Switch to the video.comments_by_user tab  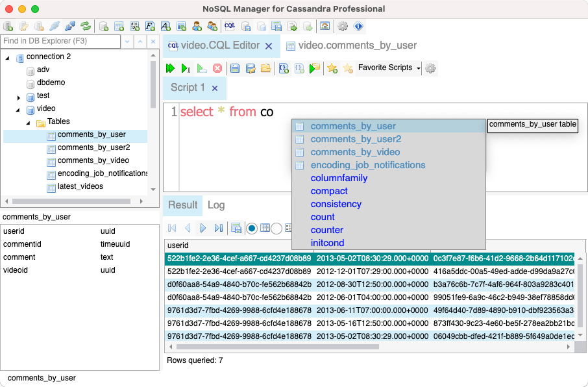pyautogui.click(x=357, y=45)
